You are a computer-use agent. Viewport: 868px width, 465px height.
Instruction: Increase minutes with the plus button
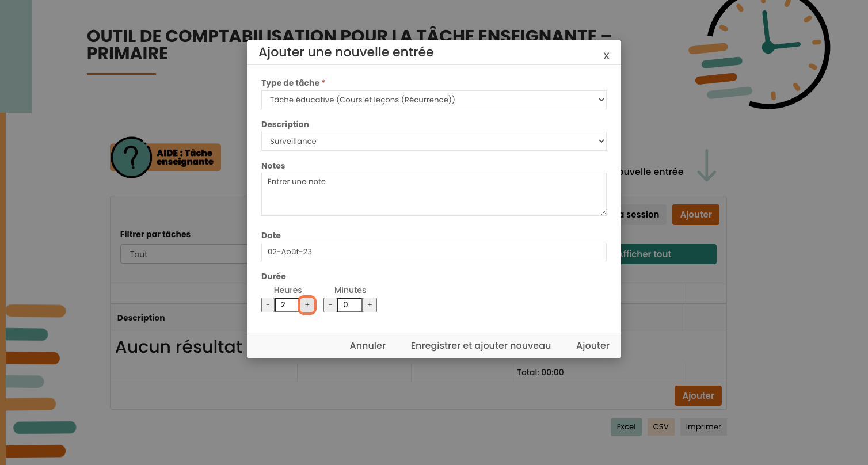click(x=370, y=305)
